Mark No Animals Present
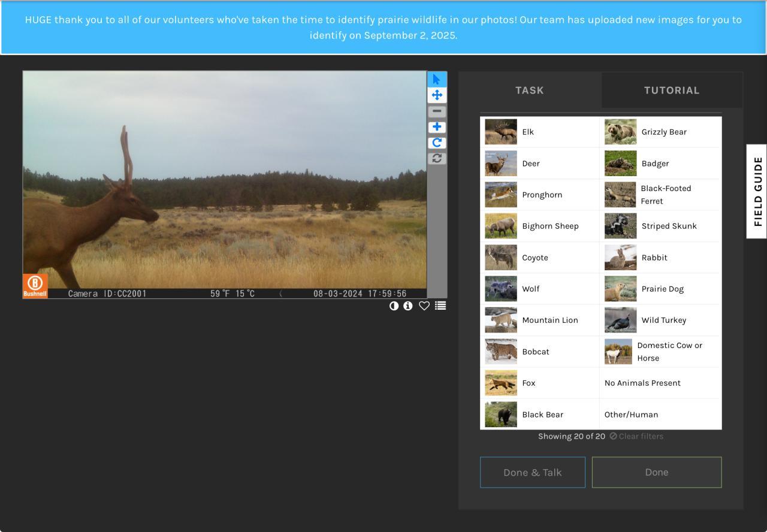This screenshot has width=767, height=532. pyautogui.click(x=660, y=383)
